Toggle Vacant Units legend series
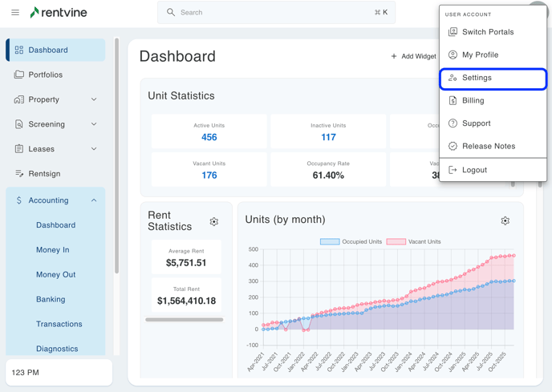Screen dimensions: 552x392 tap(414, 241)
